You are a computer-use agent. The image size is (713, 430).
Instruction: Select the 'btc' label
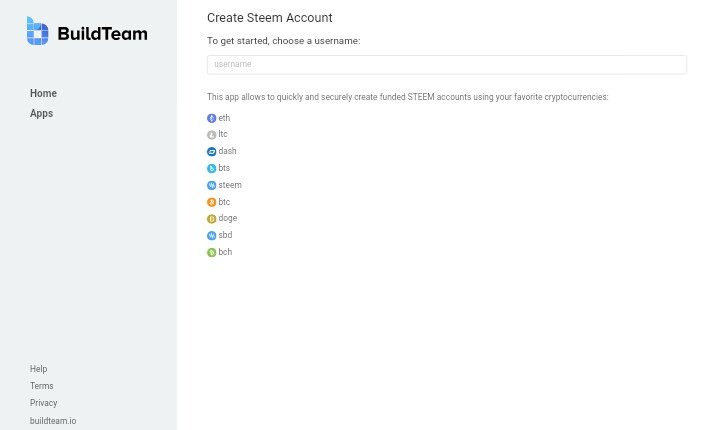click(224, 202)
